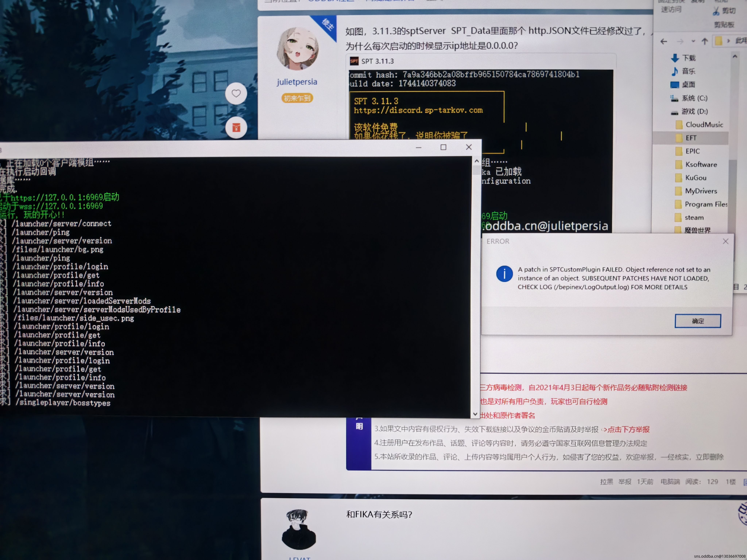Screen dimensions: 747x560
Task: Click the 确定 button in ERROR dialog
Action: click(698, 321)
